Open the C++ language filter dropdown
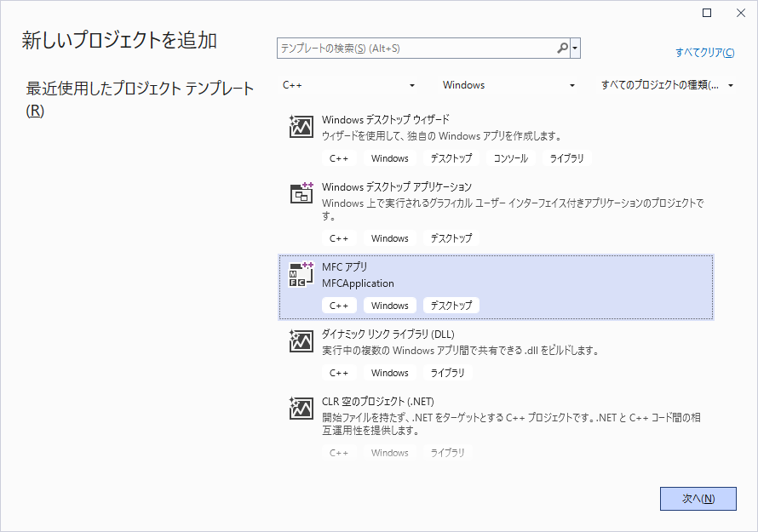Viewport: 758px width, 532px height. click(349, 85)
